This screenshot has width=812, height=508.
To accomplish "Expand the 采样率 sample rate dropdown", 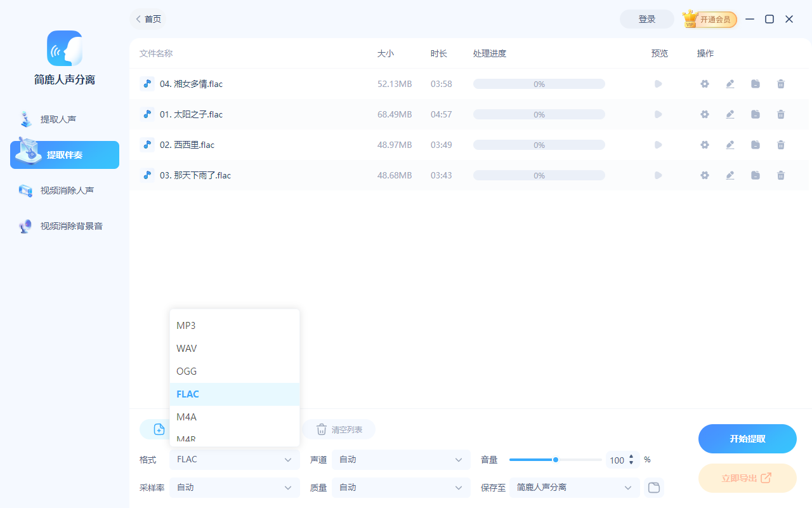I will (234, 487).
